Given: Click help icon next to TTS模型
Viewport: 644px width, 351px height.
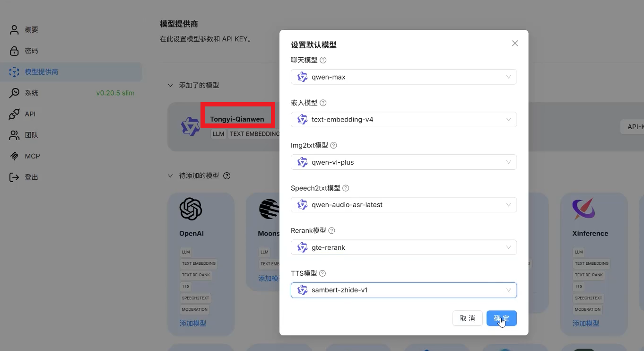Looking at the screenshot, I should (322, 273).
